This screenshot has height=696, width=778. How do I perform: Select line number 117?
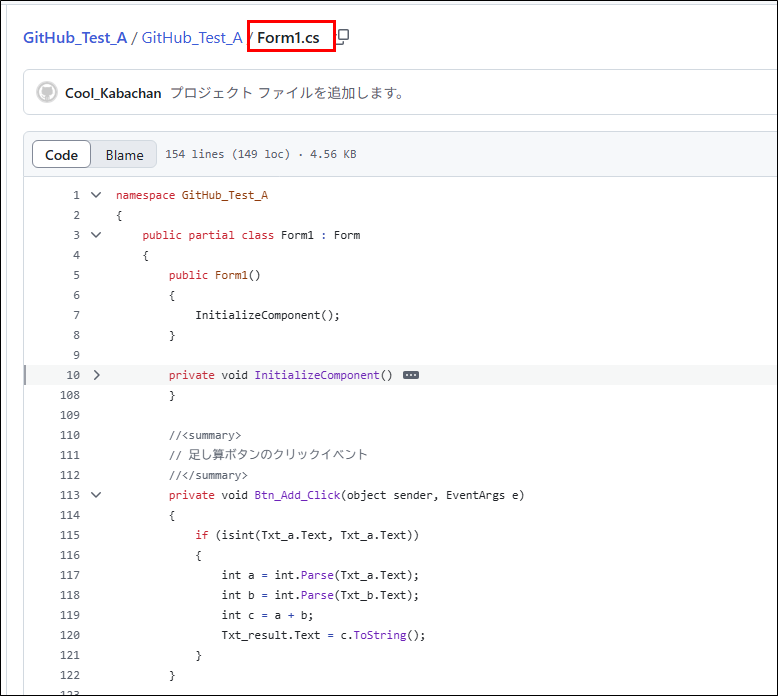pos(70,575)
